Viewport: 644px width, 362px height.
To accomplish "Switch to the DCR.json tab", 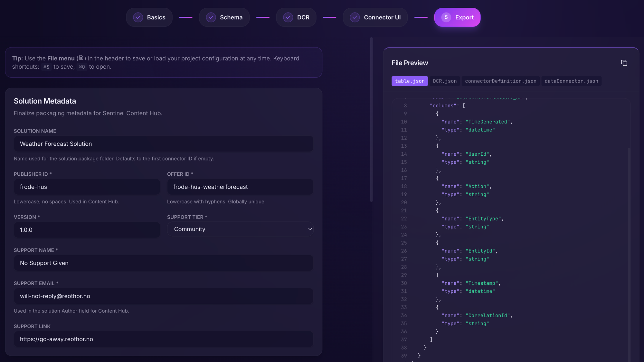I will click(x=444, y=81).
